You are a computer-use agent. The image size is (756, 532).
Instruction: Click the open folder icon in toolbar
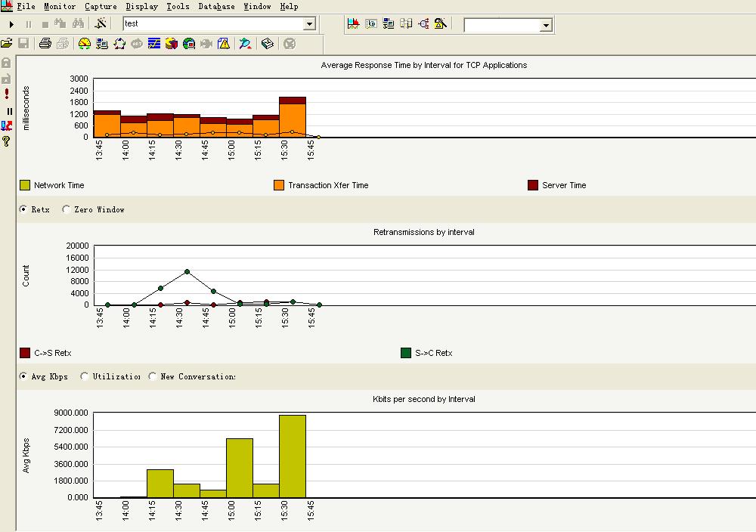click(x=8, y=44)
